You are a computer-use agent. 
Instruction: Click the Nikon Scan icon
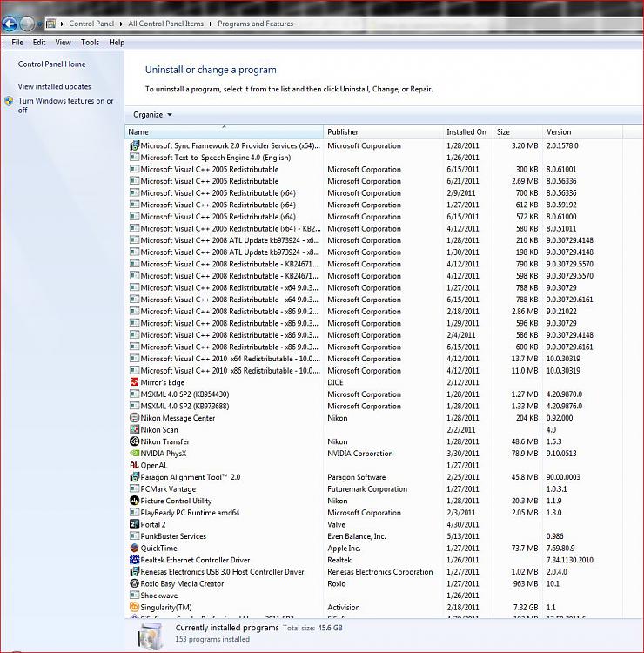tap(134, 429)
